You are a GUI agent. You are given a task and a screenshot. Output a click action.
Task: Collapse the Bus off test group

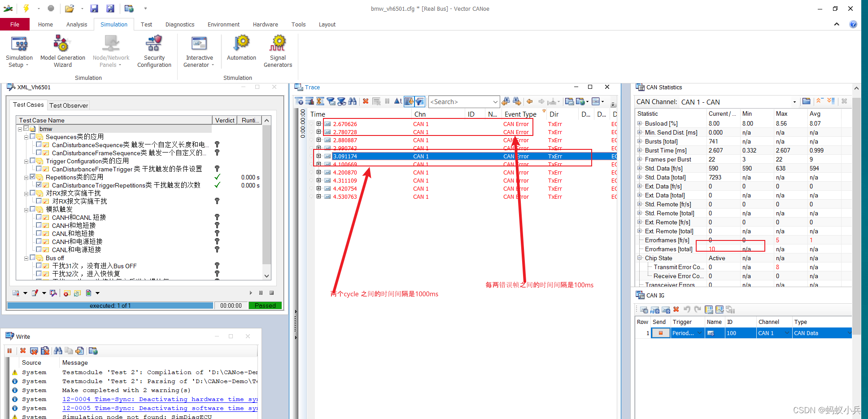pos(26,258)
